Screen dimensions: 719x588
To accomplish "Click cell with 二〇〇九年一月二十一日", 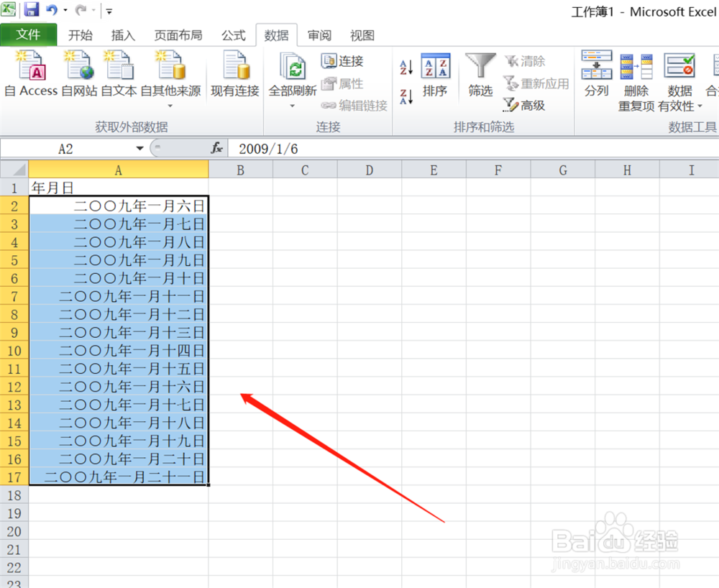I will pyautogui.click(x=119, y=477).
